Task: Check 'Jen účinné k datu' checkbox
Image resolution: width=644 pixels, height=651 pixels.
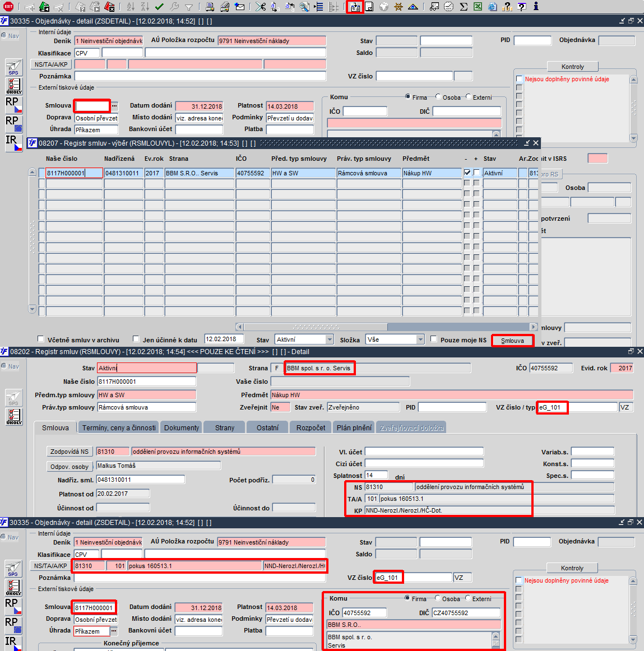Action: pos(136,339)
